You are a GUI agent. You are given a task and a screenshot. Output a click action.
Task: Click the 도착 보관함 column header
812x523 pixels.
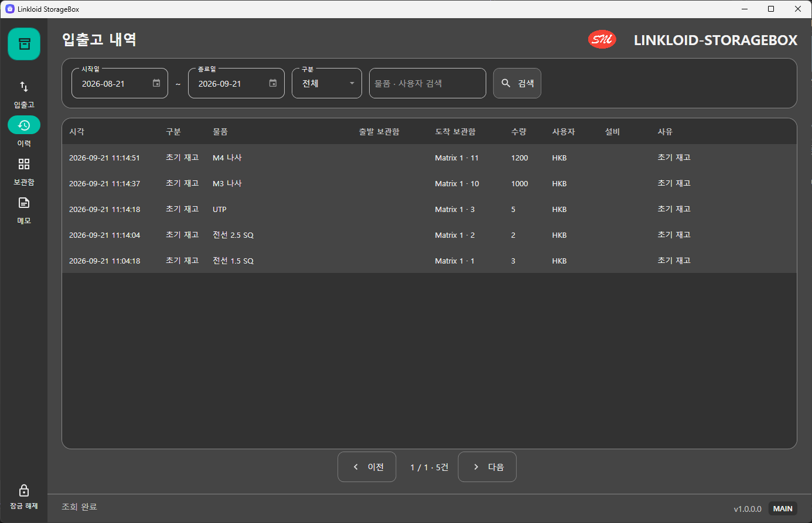click(x=455, y=132)
